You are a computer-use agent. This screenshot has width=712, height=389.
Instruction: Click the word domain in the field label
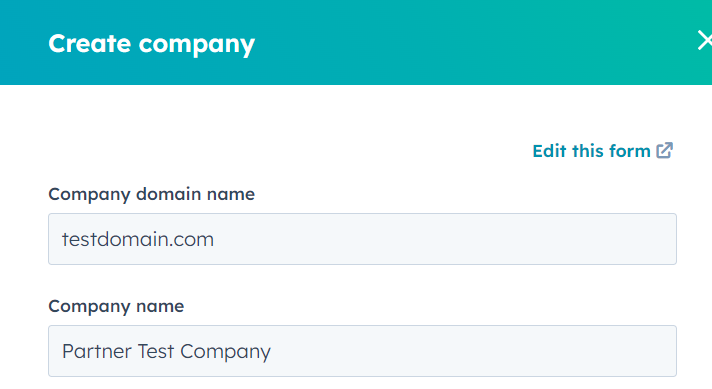[x=168, y=194]
